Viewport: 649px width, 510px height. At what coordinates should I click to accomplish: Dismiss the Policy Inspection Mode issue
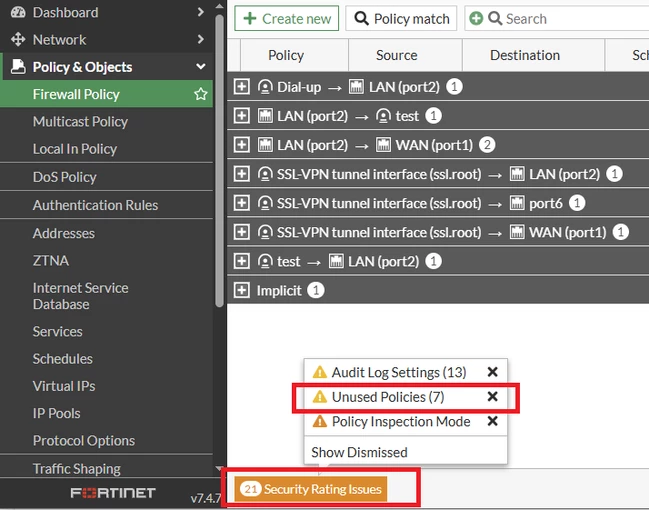tap(492, 421)
